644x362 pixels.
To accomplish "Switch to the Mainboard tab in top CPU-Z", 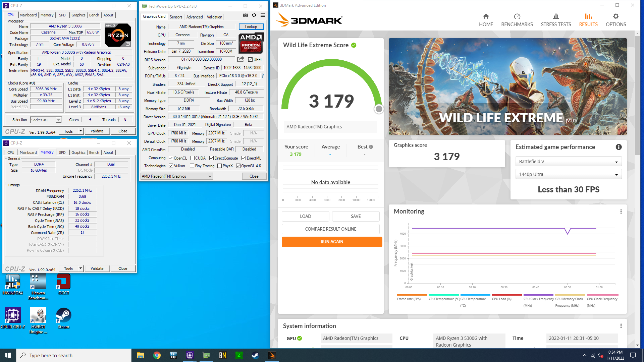I will point(28,15).
